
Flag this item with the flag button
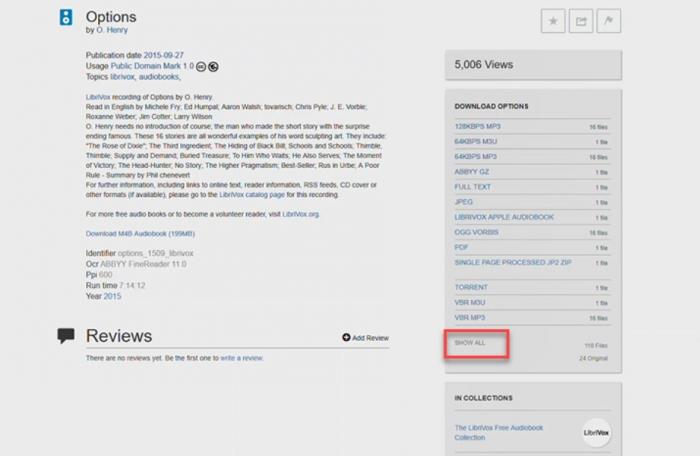coord(608,21)
